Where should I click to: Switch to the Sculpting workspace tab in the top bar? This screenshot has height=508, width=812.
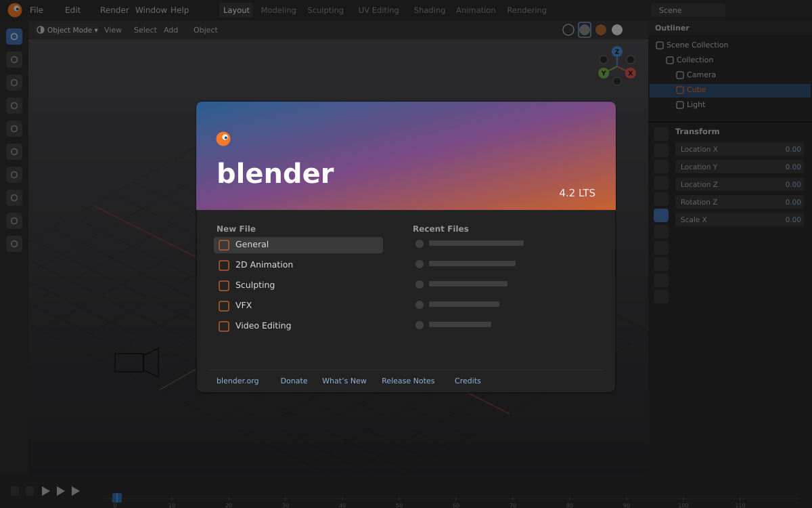click(x=325, y=10)
